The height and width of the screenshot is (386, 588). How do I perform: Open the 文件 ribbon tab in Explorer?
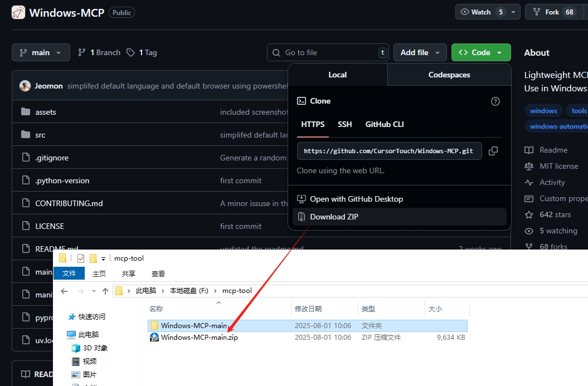pos(69,273)
